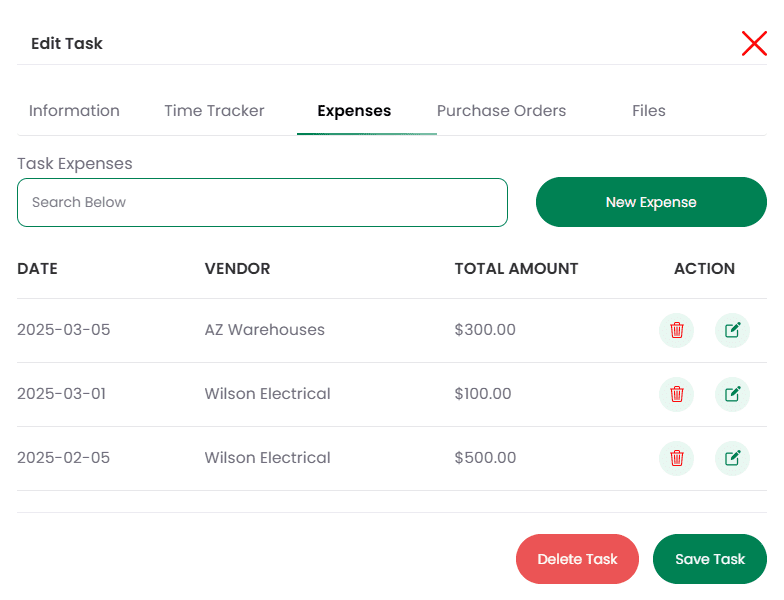Click the Save Task button
The width and height of the screenshot is (784, 600).
tap(710, 559)
